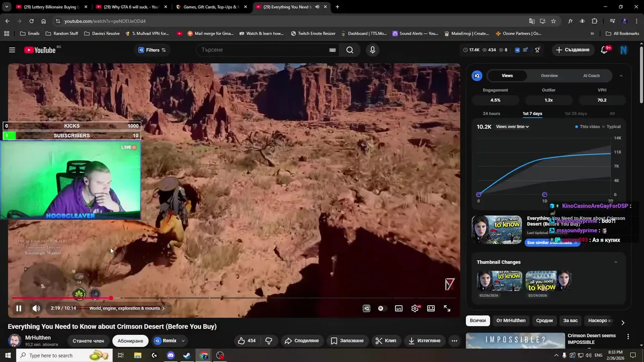Show more hidden bookmarks chevron
Screen dimensions: 644x362
click(592, 34)
